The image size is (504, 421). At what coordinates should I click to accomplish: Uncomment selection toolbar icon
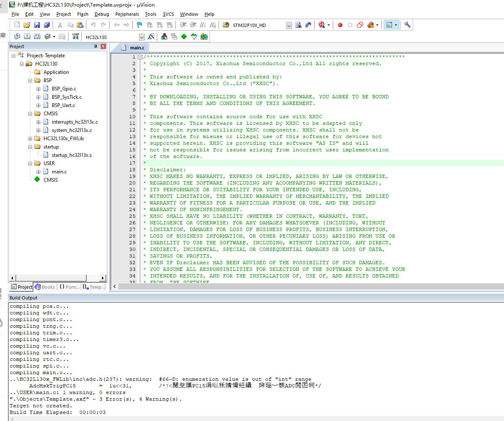tap(213, 25)
